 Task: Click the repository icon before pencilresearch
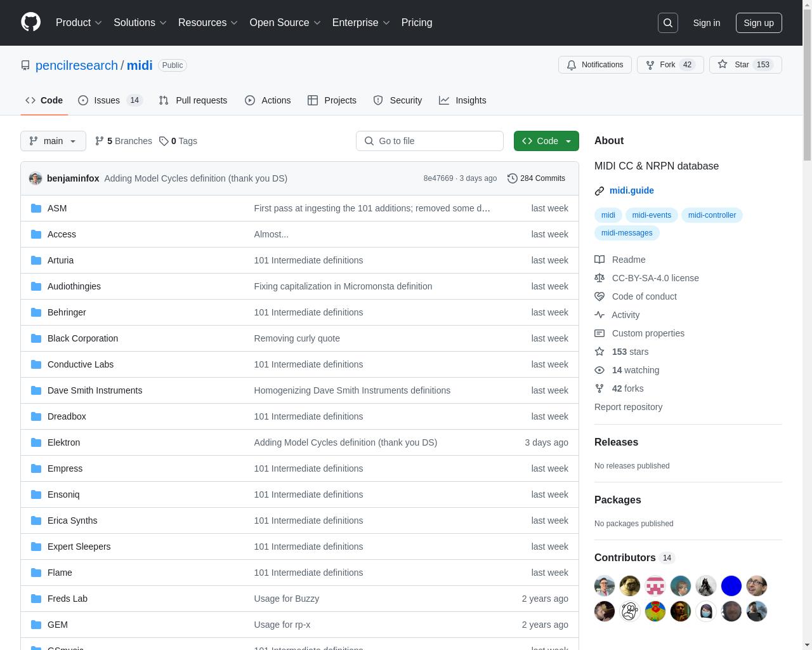(x=25, y=65)
